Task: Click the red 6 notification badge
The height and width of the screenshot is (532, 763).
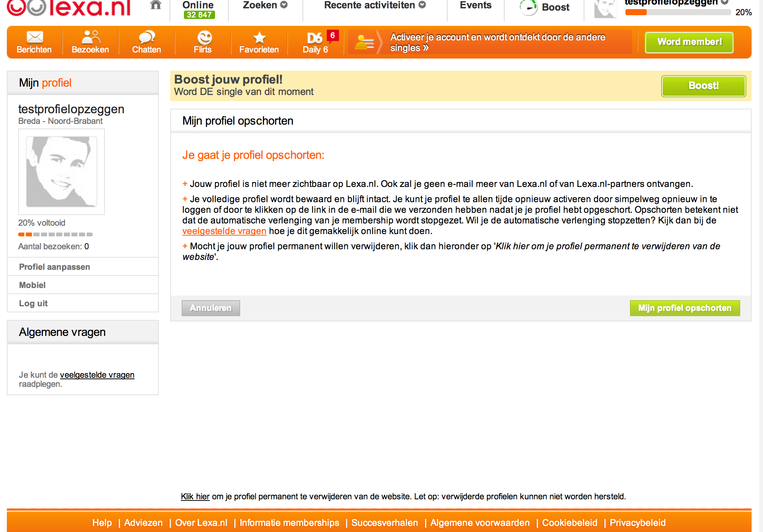Action: coord(332,35)
